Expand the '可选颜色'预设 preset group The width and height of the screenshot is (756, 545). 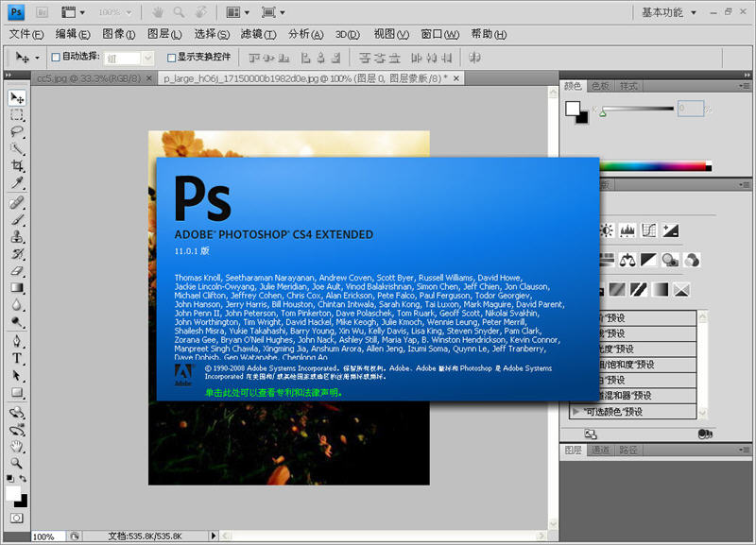(576, 412)
